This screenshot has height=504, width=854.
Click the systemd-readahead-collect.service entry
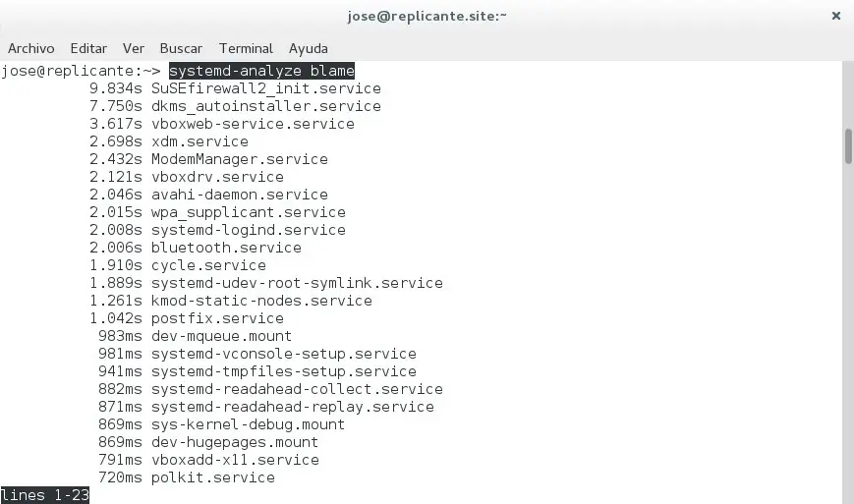(297, 389)
